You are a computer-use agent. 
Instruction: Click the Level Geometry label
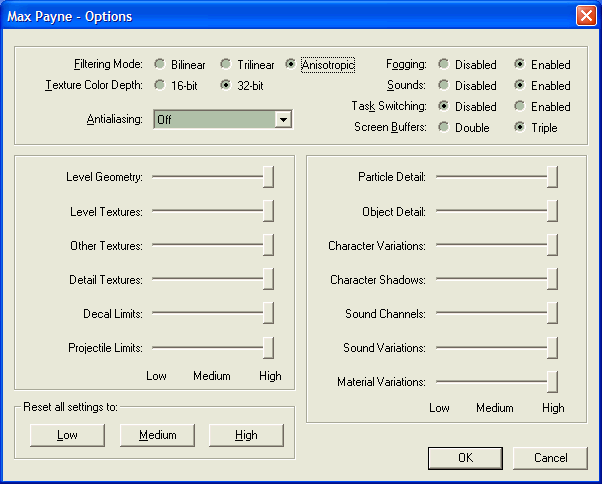[x=104, y=177]
